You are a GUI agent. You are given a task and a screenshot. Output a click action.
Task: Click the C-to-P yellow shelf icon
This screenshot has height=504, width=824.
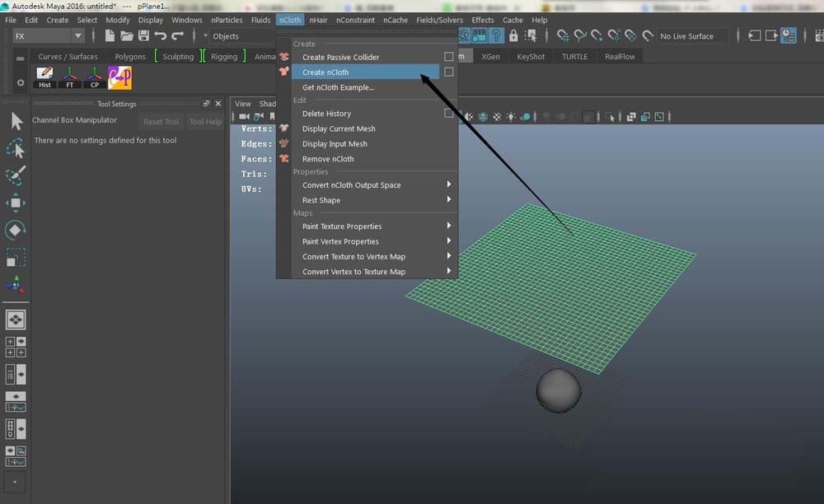pyautogui.click(x=119, y=77)
